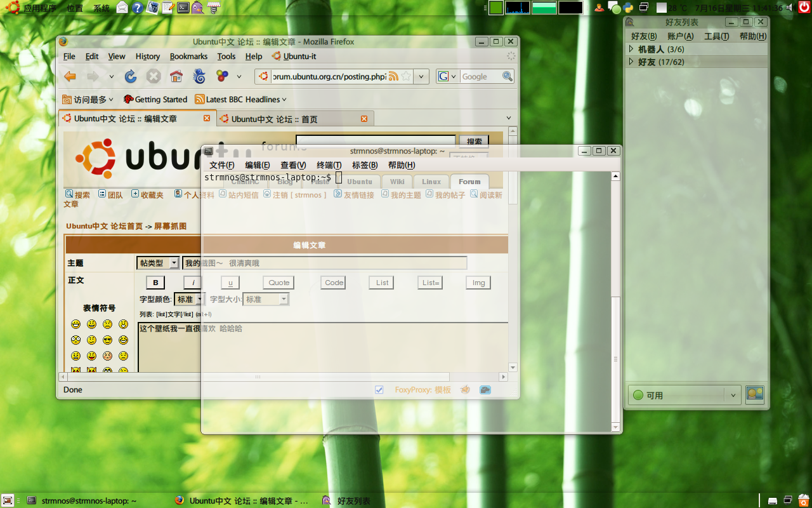The height and width of the screenshot is (508, 812).
Task: Open Ubuntu中文 论坛首页 breadcrumb link
Action: tap(104, 226)
